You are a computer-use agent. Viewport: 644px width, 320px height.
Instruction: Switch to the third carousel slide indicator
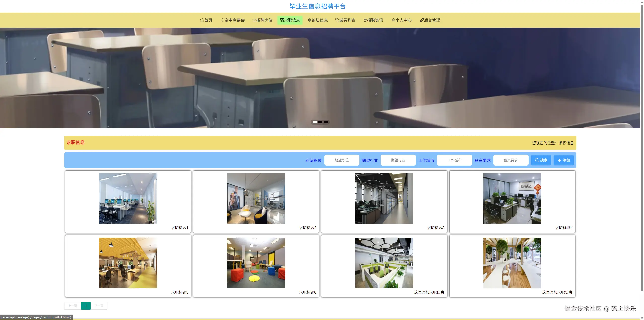[326, 122]
